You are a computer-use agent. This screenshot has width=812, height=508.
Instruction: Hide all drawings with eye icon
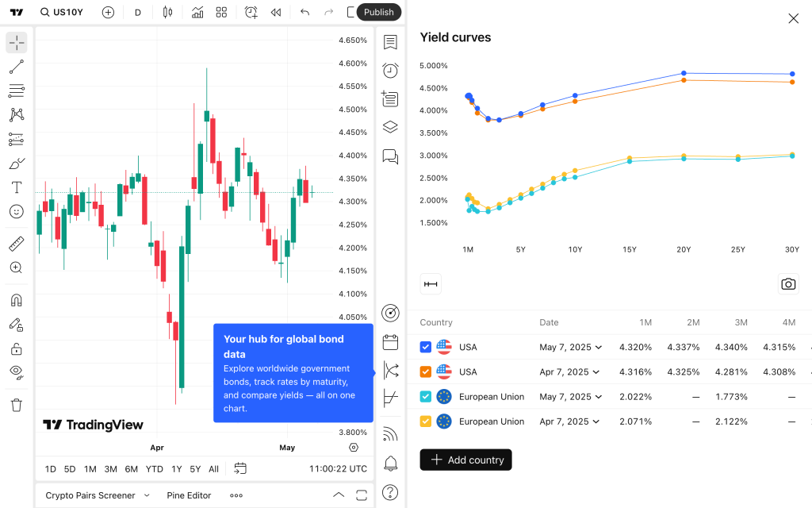coord(17,373)
